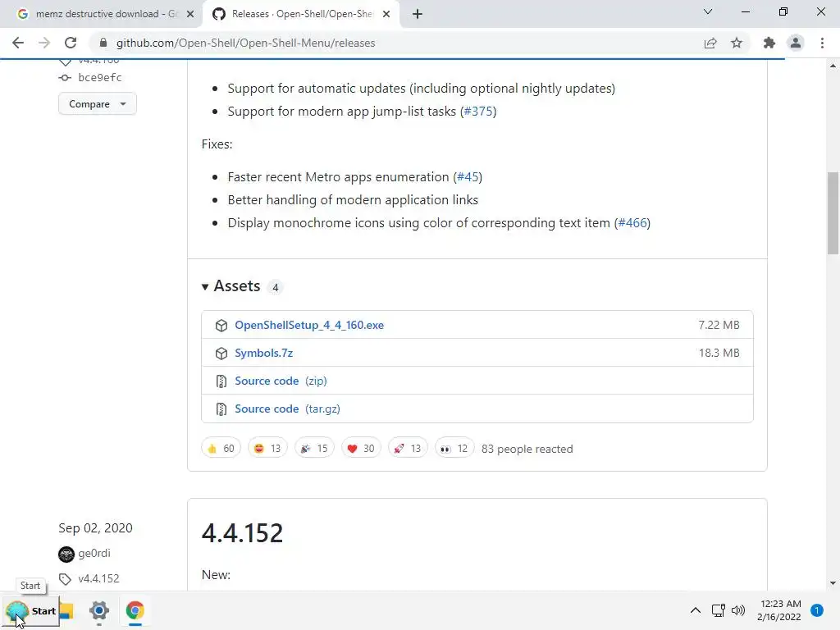This screenshot has height=630, width=840.
Task: Open issue #375 link
Action: (x=478, y=112)
